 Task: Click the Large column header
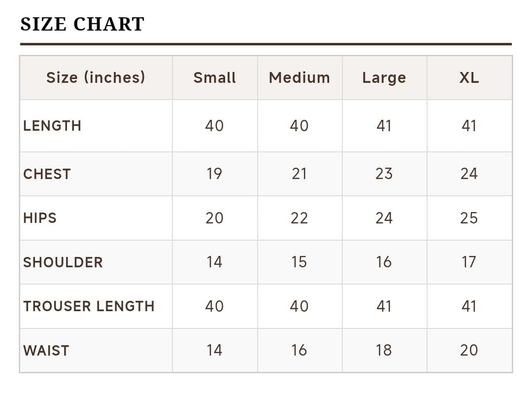[384, 77]
